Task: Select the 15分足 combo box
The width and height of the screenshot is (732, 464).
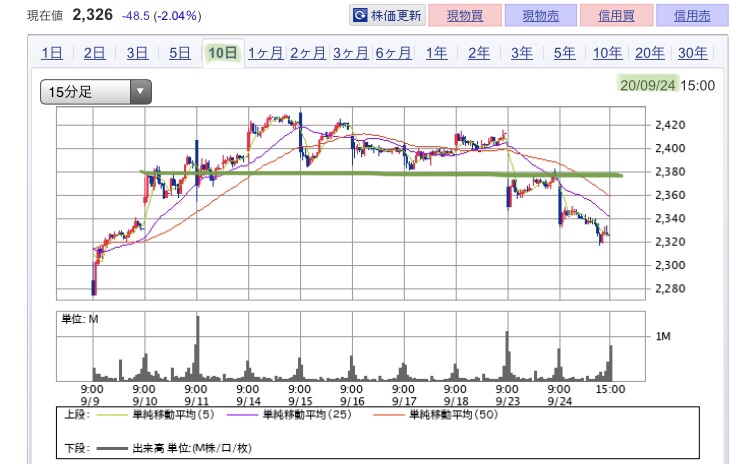Action: pos(96,91)
